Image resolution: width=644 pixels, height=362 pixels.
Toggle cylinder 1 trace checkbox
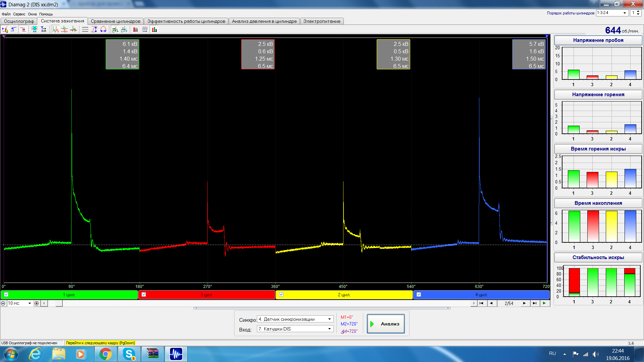pyautogui.click(x=6, y=295)
